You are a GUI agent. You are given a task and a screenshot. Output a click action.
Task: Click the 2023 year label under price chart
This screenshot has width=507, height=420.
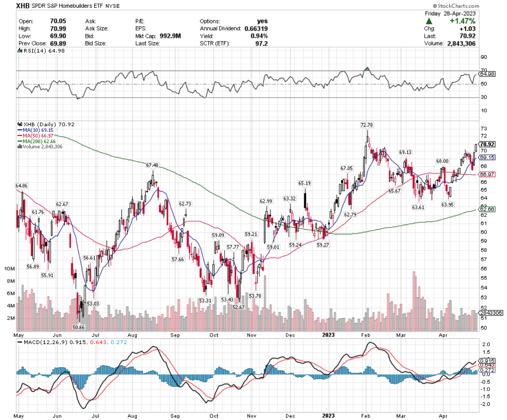[x=328, y=335]
